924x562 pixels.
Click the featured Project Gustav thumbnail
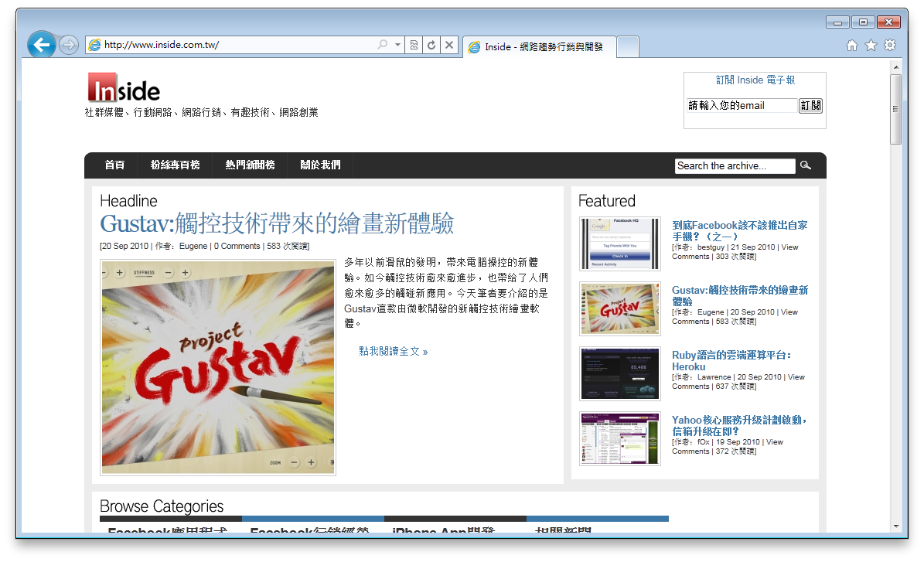(620, 308)
